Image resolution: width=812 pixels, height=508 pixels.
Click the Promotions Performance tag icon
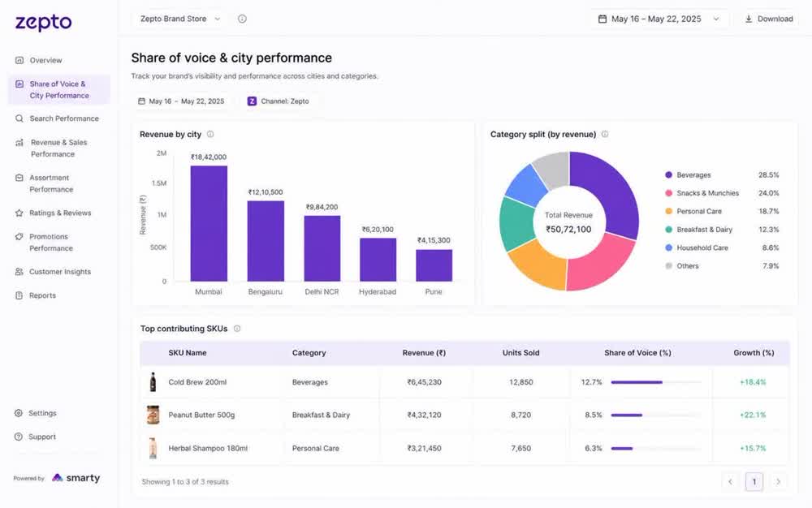click(19, 236)
